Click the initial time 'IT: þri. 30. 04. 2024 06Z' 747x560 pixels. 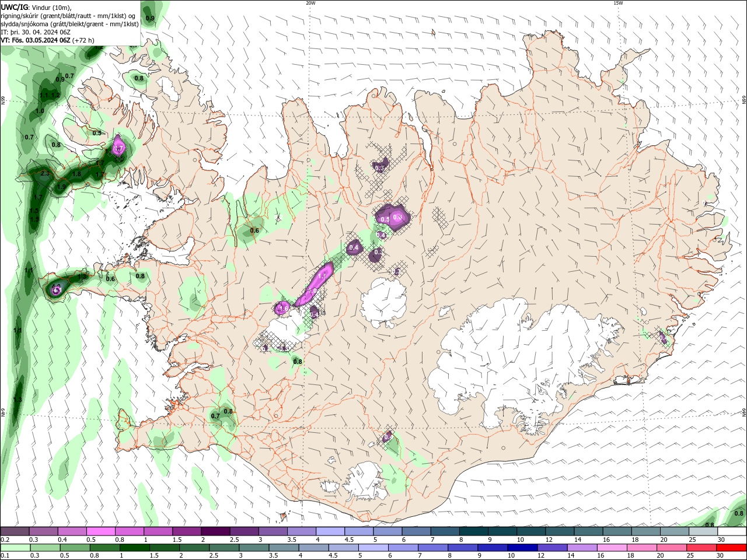click(x=36, y=32)
